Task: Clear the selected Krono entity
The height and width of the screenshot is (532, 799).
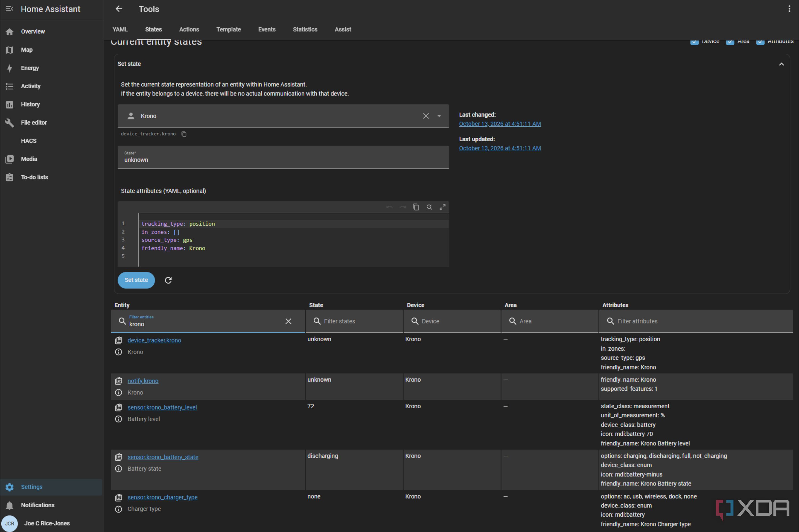Action: click(x=426, y=116)
